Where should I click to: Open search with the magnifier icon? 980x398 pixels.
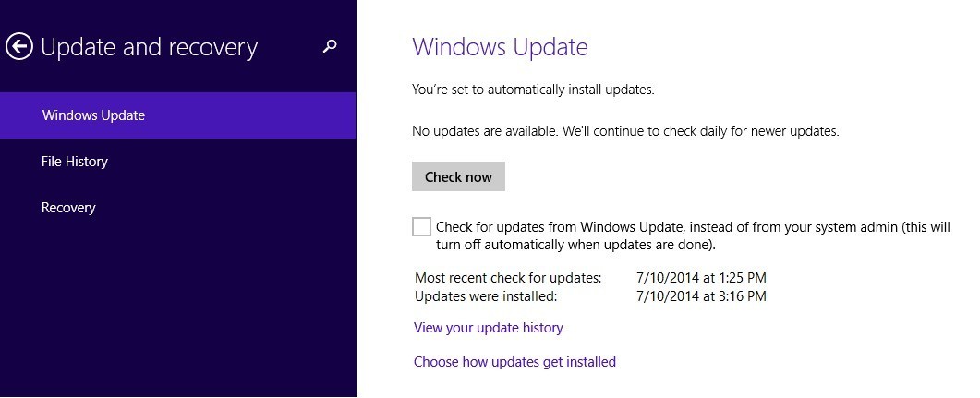(330, 46)
